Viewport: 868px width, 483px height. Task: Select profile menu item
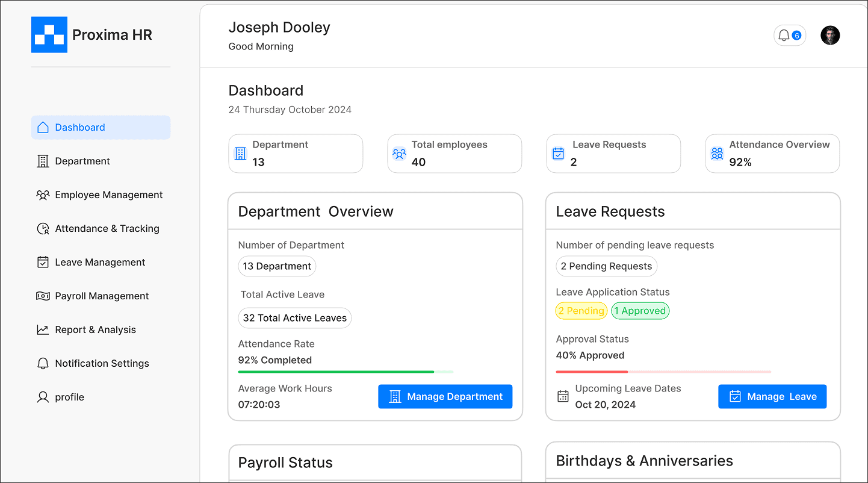point(101,397)
